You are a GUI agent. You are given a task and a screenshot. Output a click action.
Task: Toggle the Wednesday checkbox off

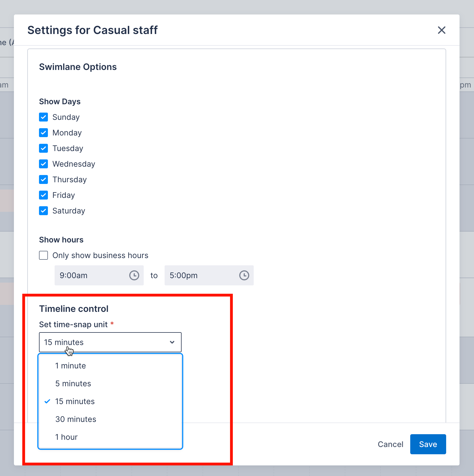(x=43, y=164)
